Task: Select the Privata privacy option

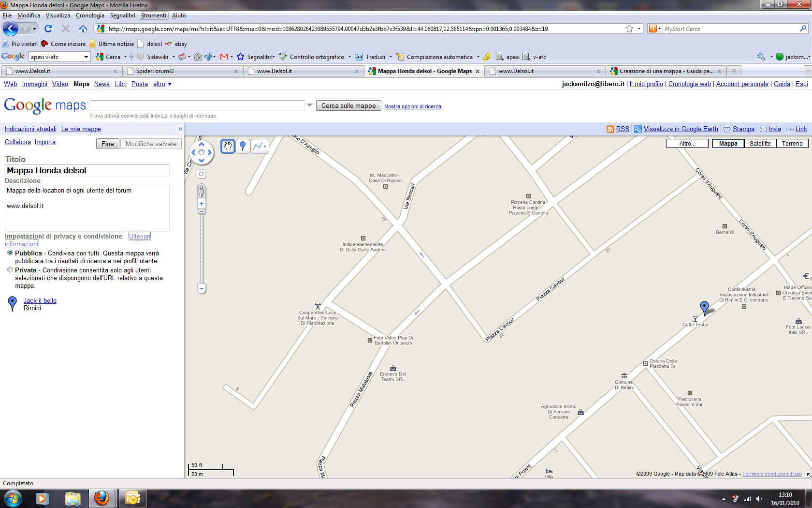Action: (x=10, y=270)
